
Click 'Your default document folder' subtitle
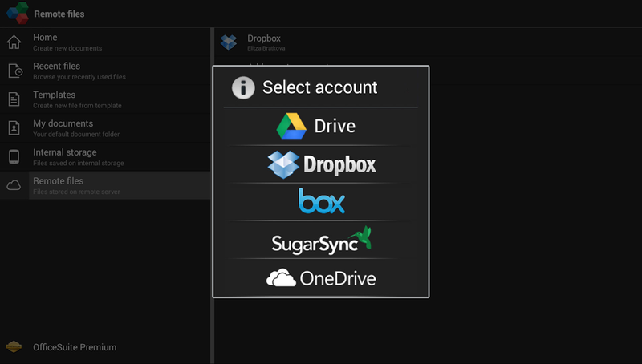coord(76,134)
